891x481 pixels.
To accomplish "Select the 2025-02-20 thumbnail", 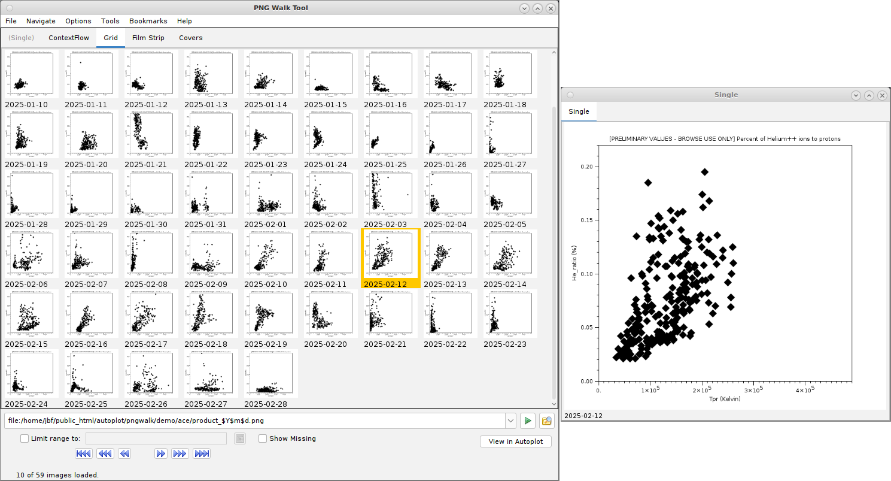I will pyautogui.click(x=329, y=319).
